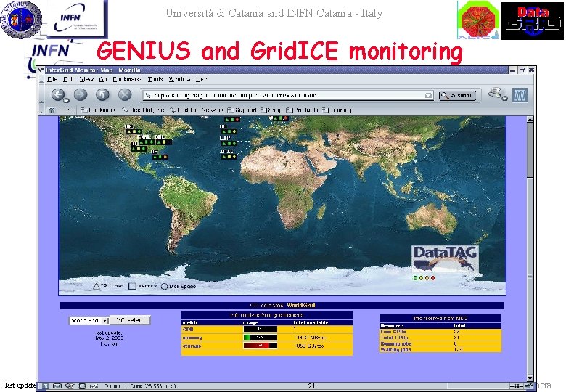Screen dimensions: 566x392
Task: Open the Tools menu
Action: coord(155,79)
